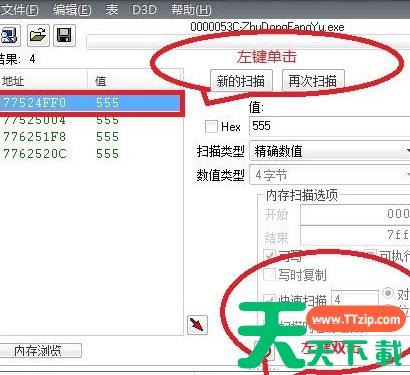Click the 再次扫描 button
The height and width of the screenshot is (375, 410).
pos(313,81)
